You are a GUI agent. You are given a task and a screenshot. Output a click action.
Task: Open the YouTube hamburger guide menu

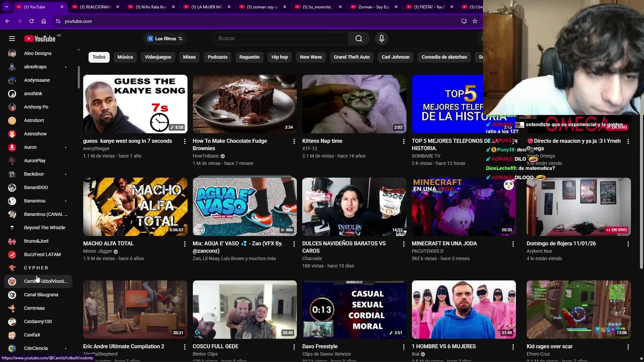click(12, 39)
